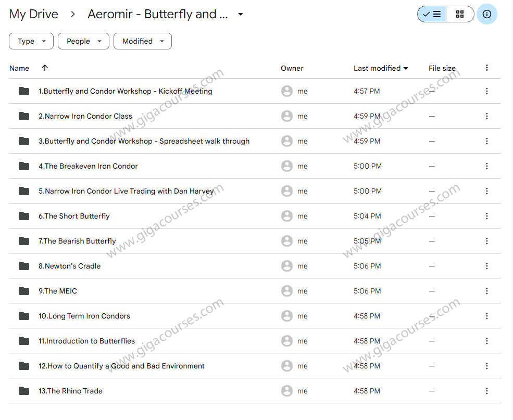Image resolution: width=513 pixels, height=420 pixels.
Task: Click the three-dot menu for The MEIC
Action: point(486,291)
